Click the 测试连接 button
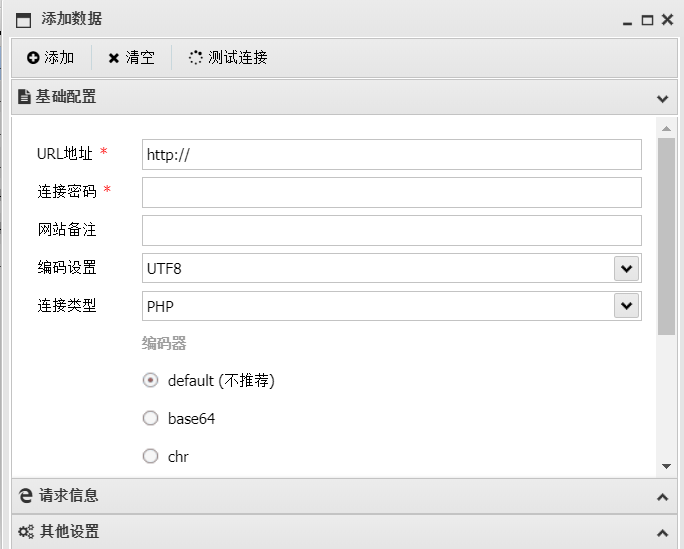 coord(228,58)
